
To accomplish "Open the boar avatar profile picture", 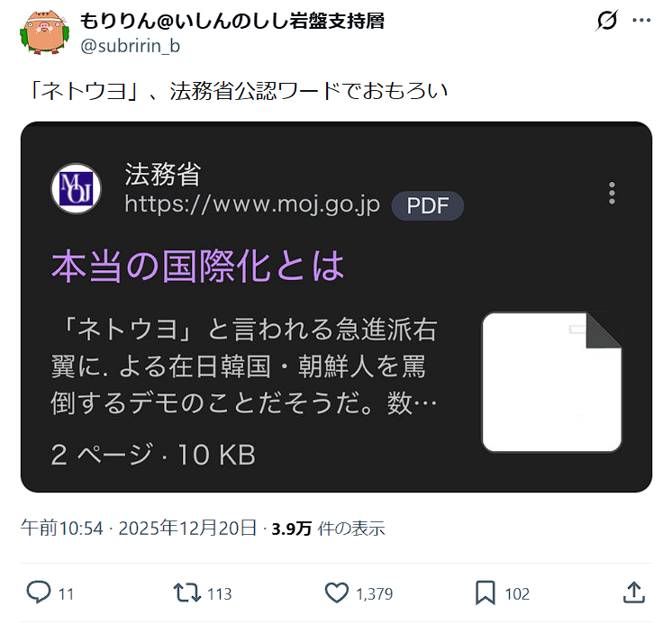I will point(44,32).
